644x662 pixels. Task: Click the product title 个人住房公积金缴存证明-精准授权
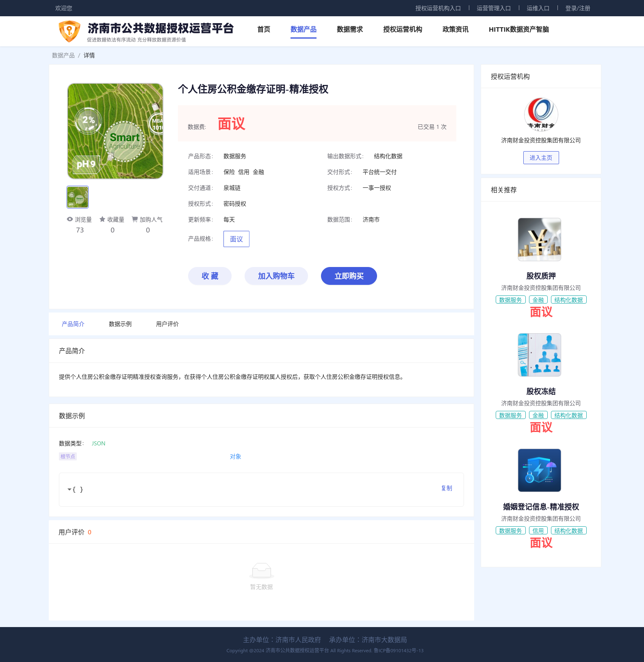(x=253, y=89)
